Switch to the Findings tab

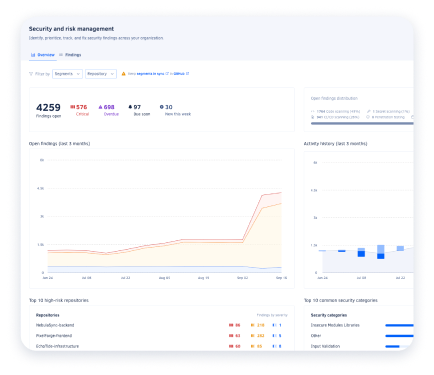[70, 55]
